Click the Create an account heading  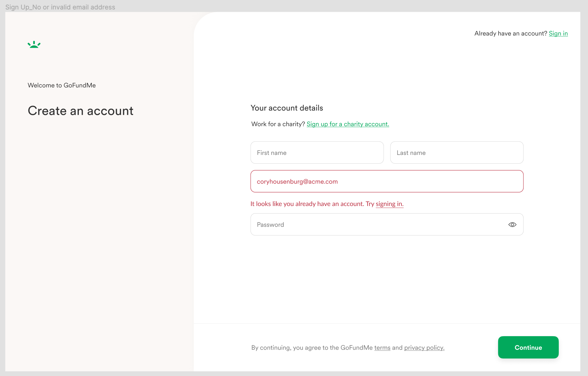pyautogui.click(x=80, y=111)
